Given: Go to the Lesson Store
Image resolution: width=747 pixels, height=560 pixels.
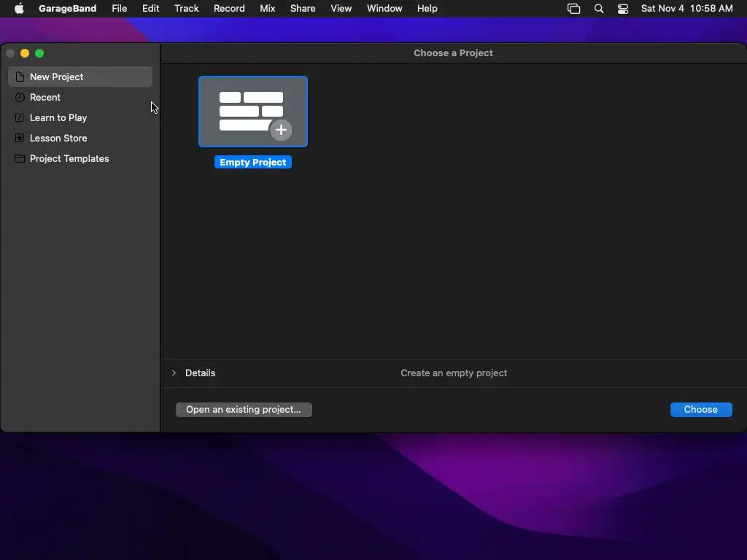Looking at the screenshot, I should [x=80, y=138].
